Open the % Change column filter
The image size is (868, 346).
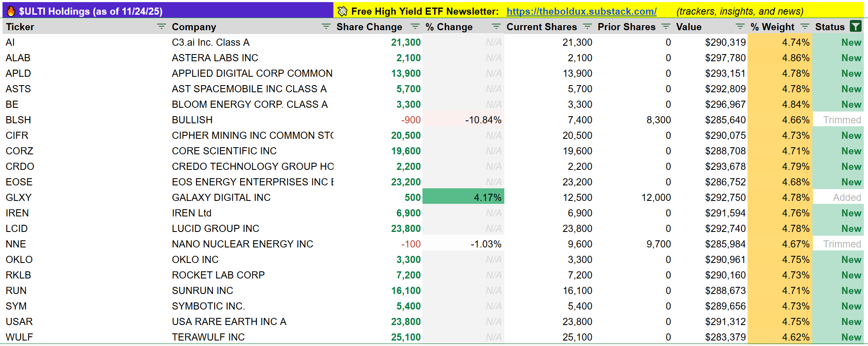pos(496,27)
